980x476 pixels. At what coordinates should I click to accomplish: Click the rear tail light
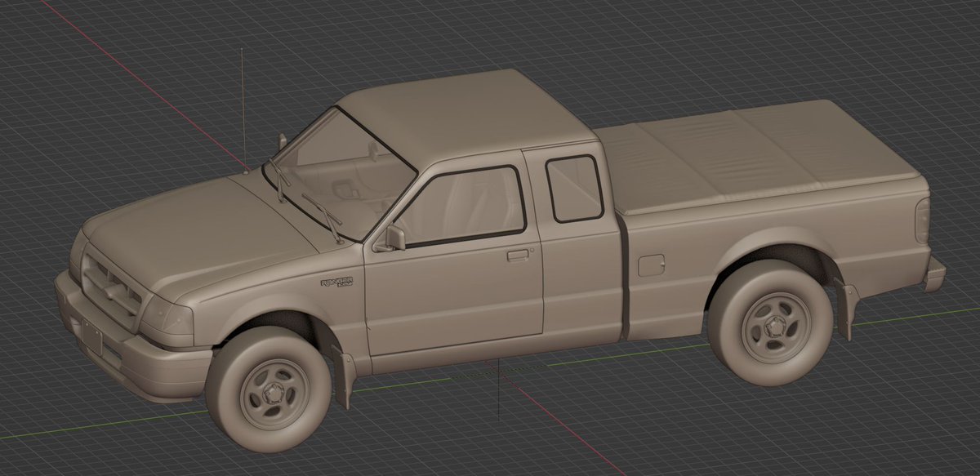tap(923, 220)
